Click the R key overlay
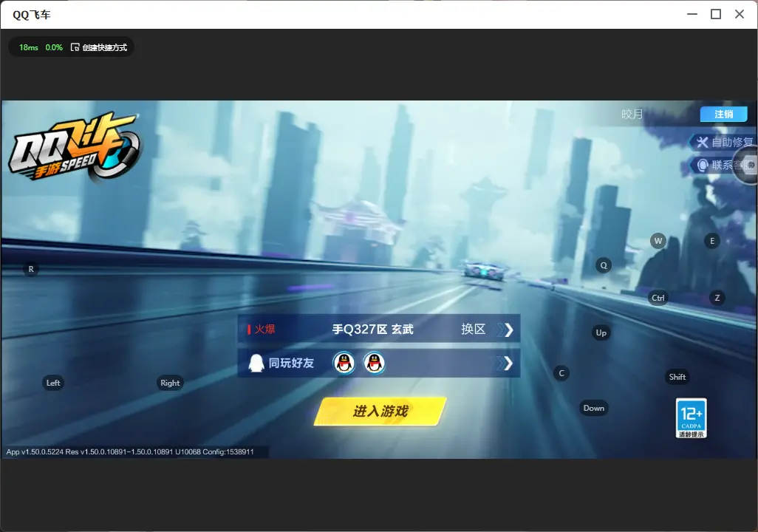758x532 pixels. (x=31, y=270)
